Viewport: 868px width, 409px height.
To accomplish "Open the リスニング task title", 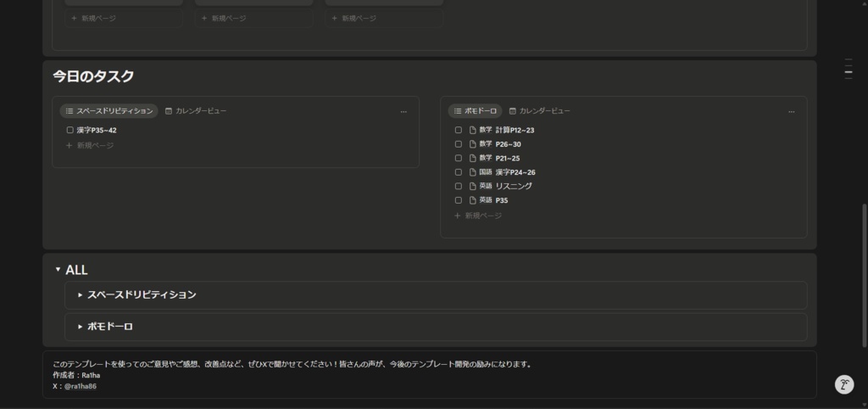I will tap(514, 186).
